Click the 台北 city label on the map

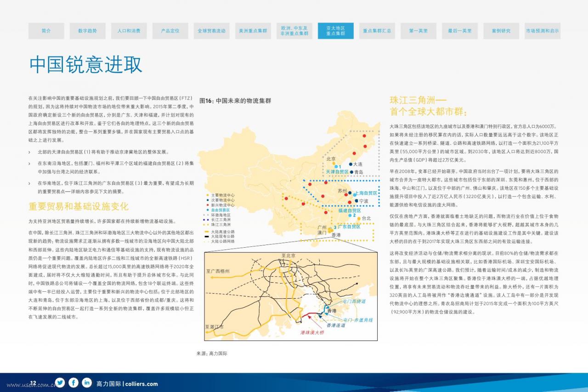pos(366,218)
